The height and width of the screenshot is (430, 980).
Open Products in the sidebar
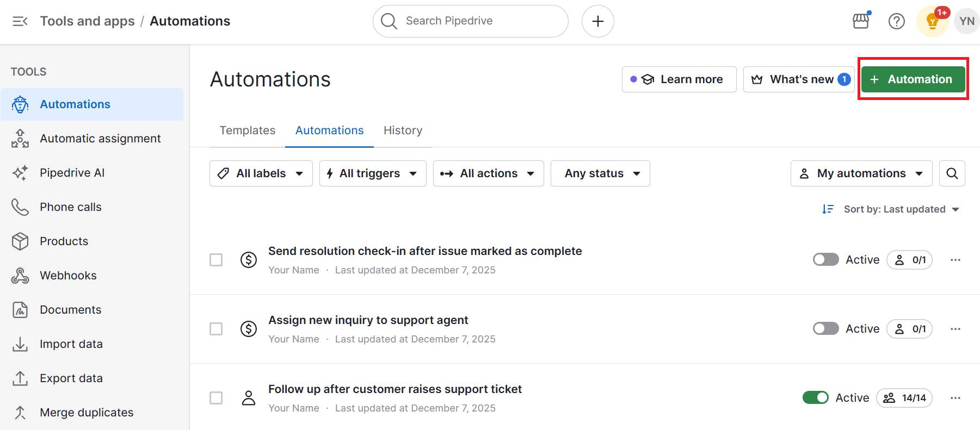92,241
